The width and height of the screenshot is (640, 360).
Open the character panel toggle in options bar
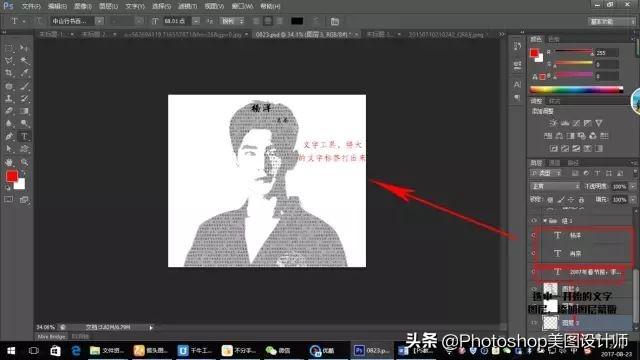(335, 21)
